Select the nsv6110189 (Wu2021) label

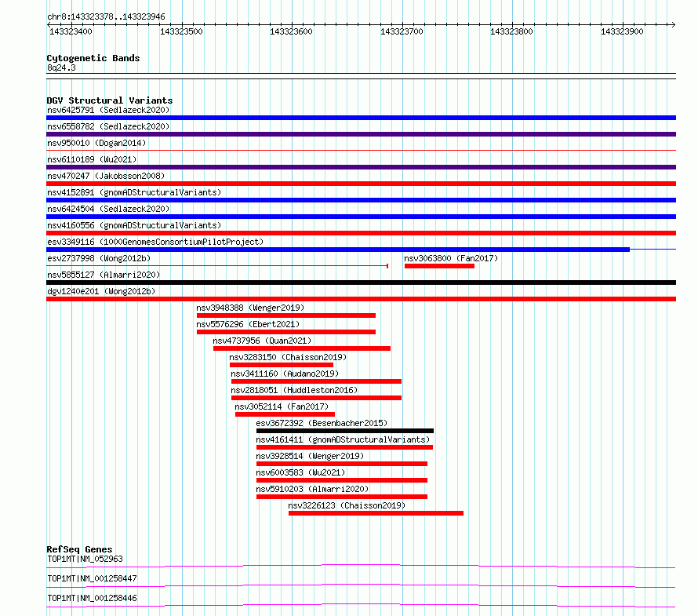[x=92, y=159]
